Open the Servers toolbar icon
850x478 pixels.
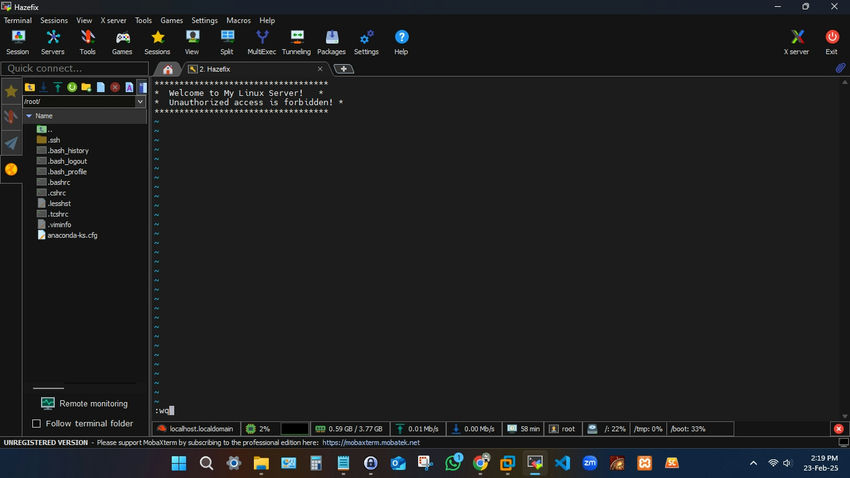point(53,42)
